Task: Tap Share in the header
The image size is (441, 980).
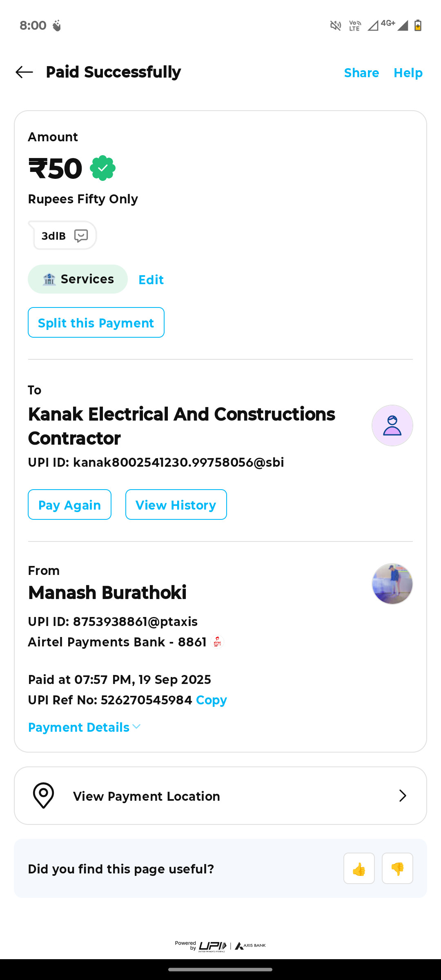Action: pos(361,73)
